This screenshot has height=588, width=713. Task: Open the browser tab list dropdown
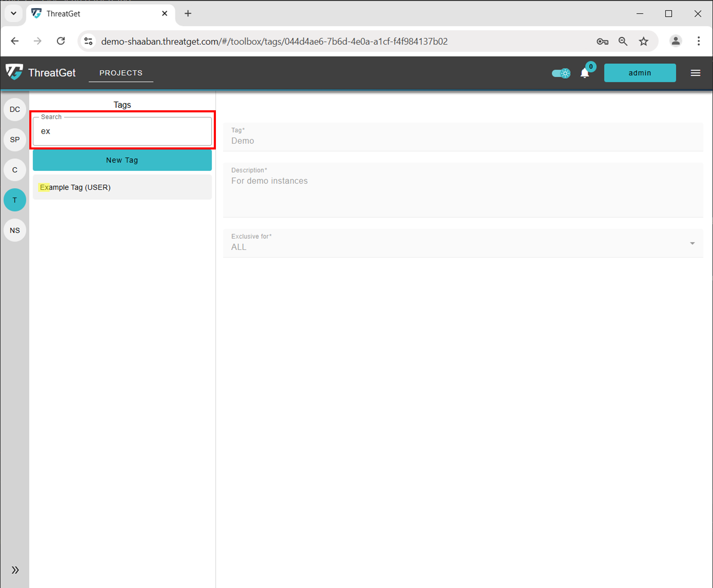[x=14, y=14]
